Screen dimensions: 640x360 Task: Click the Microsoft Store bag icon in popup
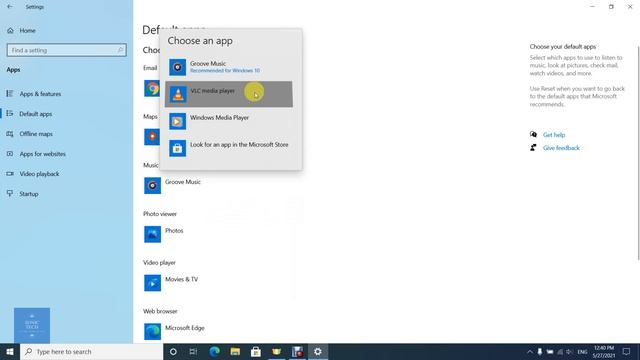click(178, 148)
